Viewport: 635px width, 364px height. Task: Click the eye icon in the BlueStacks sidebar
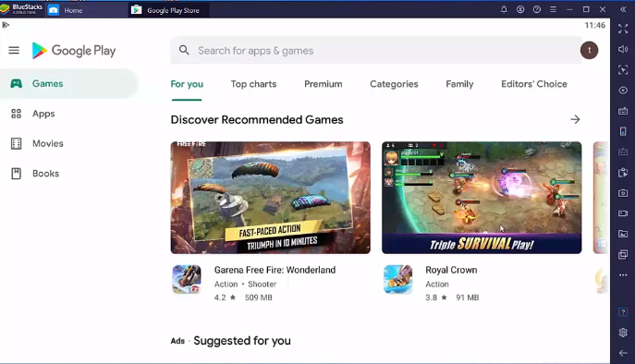point(623,91)
